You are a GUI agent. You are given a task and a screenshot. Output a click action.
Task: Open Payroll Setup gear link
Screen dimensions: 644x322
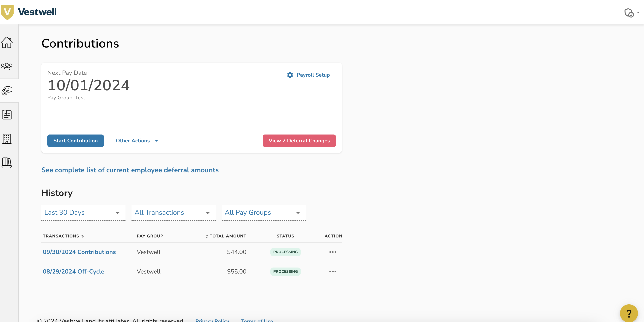(x=308, y=75)
